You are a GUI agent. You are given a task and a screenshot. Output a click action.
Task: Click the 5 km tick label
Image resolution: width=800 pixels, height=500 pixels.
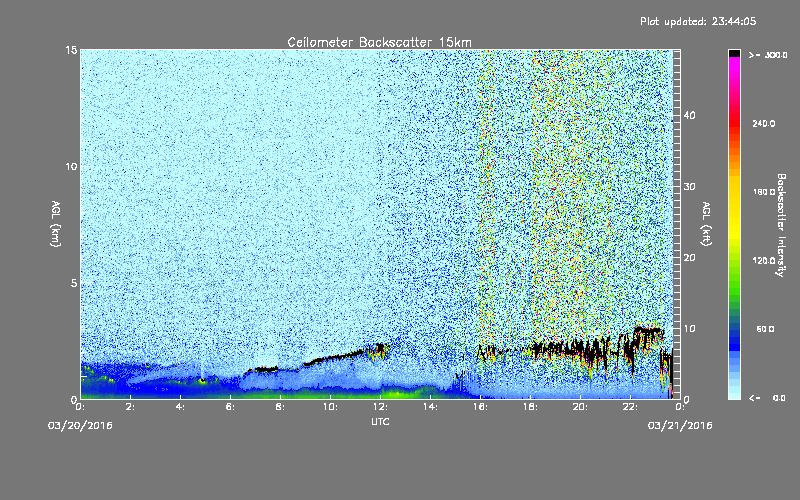coord(73,283)
